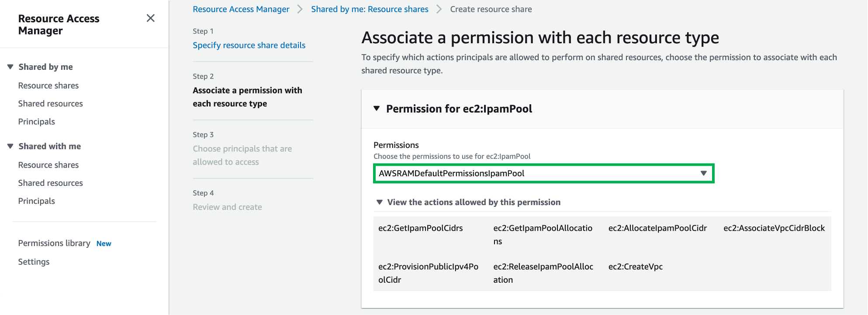The height and width of the screenshot is (315, 868).
Task: Open Shared resources under Shared with me
Action: [51, 183]
